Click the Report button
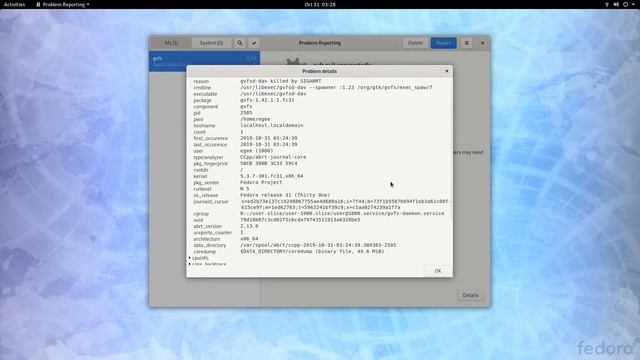640x360 pixels. [x=443, y=43]
